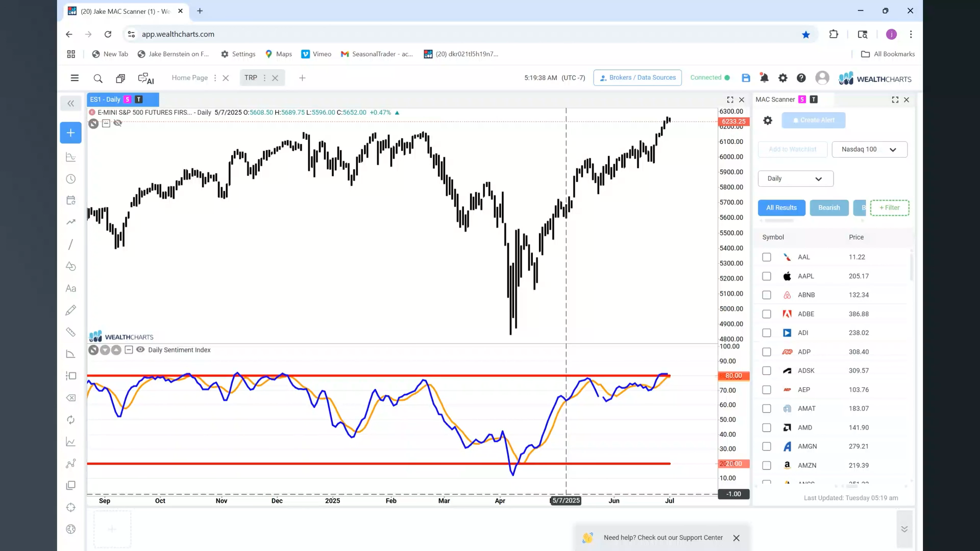Screen dimensions: 980x551
Task: Click the refresh rotate sidebar icon
Action: pyautogui.click(x=71, y=420)
